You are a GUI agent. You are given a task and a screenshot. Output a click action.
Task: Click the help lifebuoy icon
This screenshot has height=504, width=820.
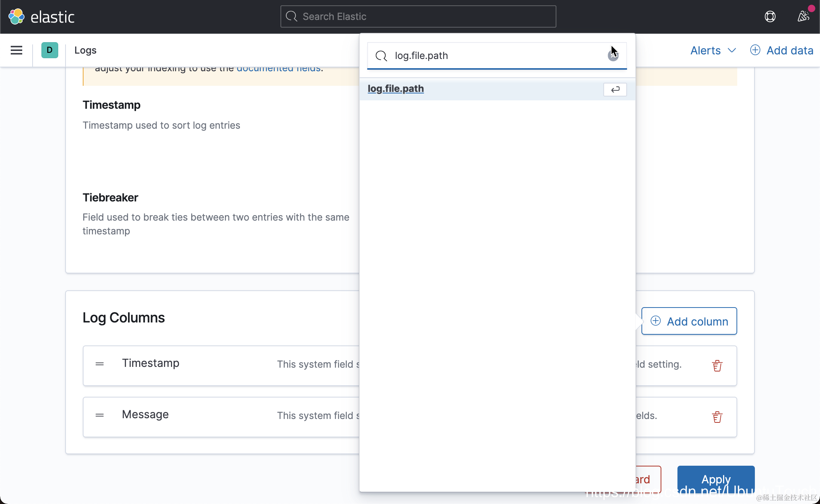point(770,16)
